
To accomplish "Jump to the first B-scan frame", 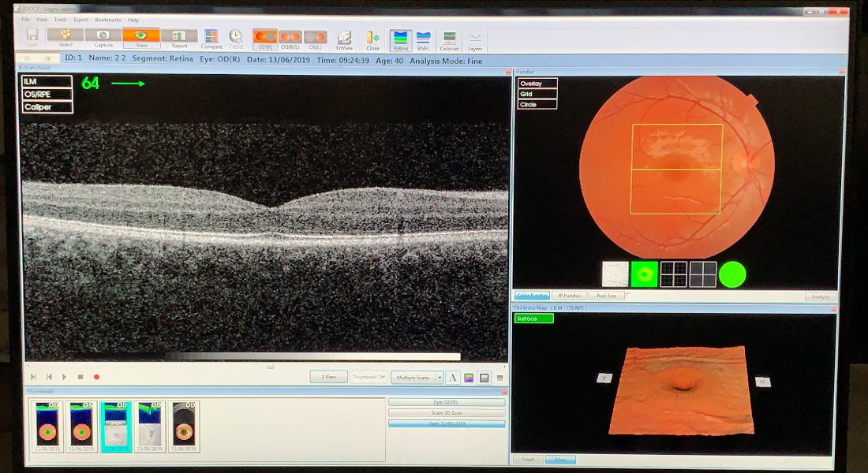I will pyautogui.click(x=49, y=377).
